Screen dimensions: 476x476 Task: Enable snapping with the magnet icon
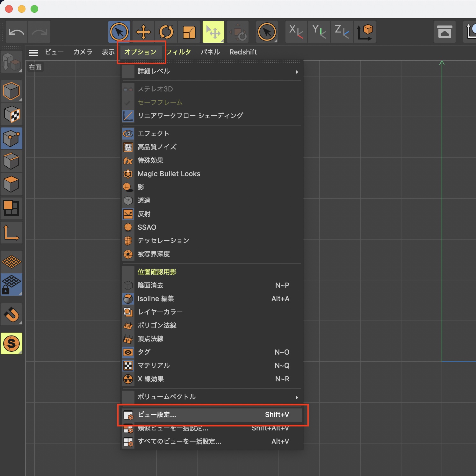point(11,314)
